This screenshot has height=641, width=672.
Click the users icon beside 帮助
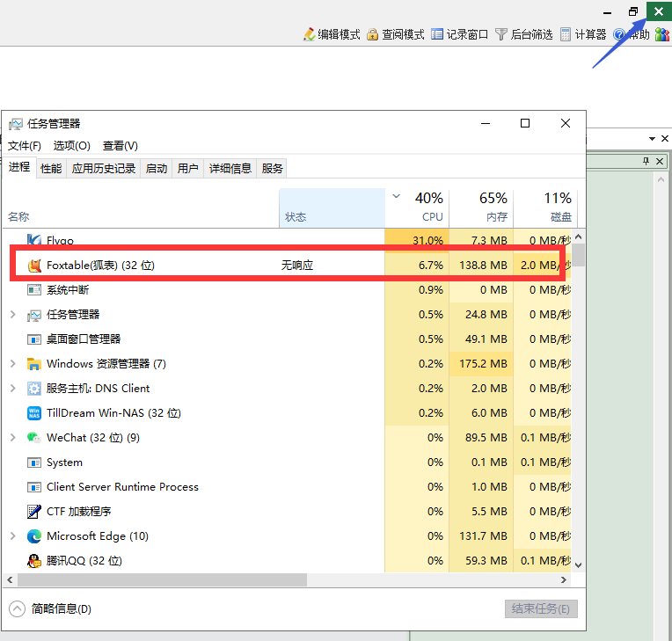[x=661, y=34]
